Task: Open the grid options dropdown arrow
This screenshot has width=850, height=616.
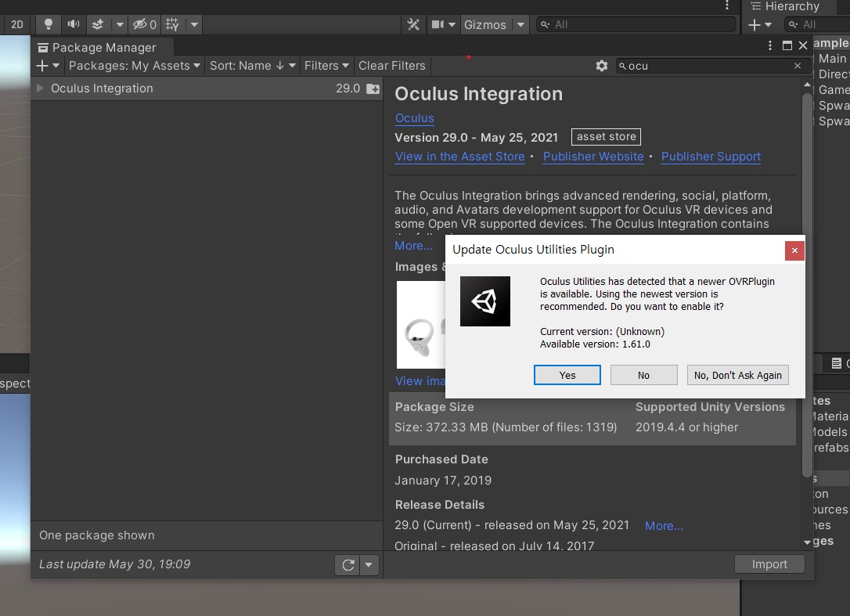Action: [194, 24]
